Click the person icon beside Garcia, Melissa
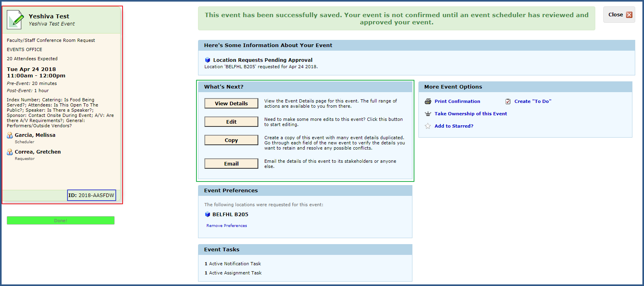Screen dimensions: 644x286 pyautogui.click(x=10, y=135)
